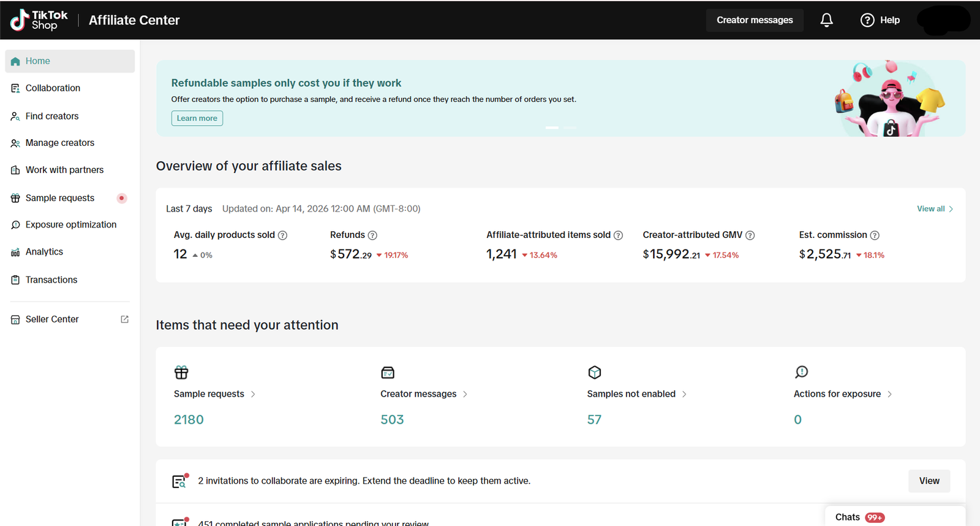Click the Affiliate Center title
The width and height of the screenshot is (980, 526).
pyautogui.click(x=134, y=20)
